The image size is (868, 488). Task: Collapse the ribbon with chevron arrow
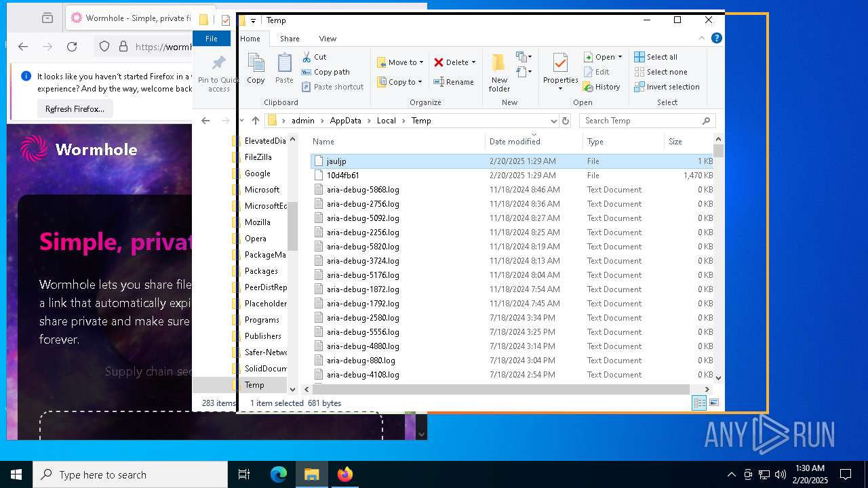(x=703, y=38)
